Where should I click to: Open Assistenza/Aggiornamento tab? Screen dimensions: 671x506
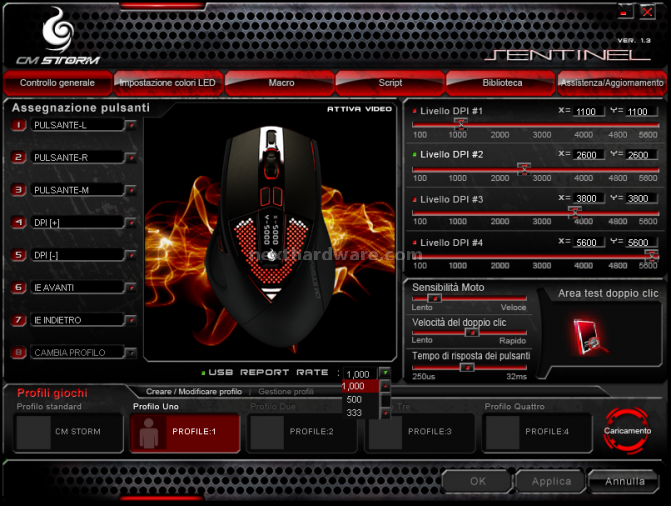click(612, 83)
